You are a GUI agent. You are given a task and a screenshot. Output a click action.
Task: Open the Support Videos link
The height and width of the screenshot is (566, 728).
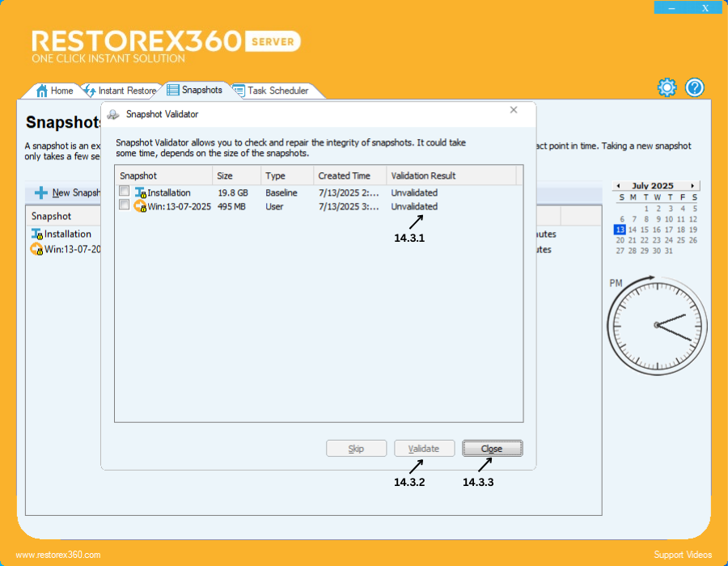[x=683, y=555]
